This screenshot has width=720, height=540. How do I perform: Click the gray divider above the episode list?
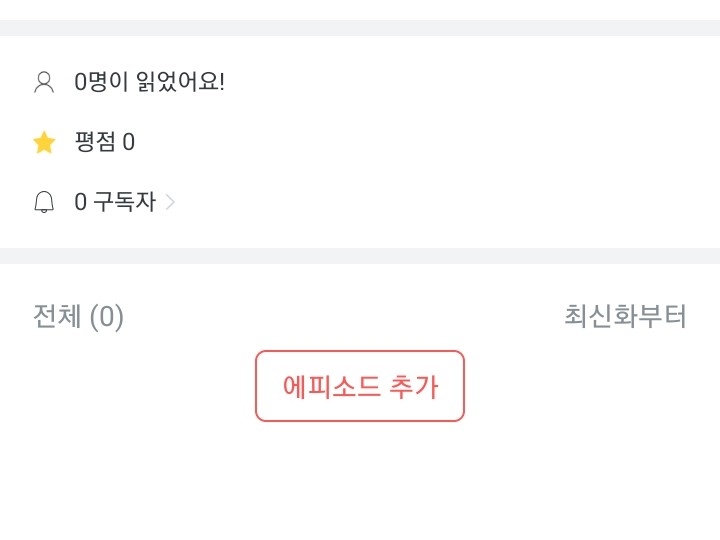tap(360, 256)
